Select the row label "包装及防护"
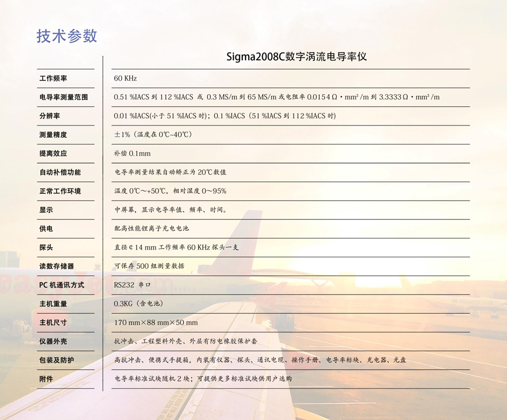 pyautogui.click(x=57, y=360)
